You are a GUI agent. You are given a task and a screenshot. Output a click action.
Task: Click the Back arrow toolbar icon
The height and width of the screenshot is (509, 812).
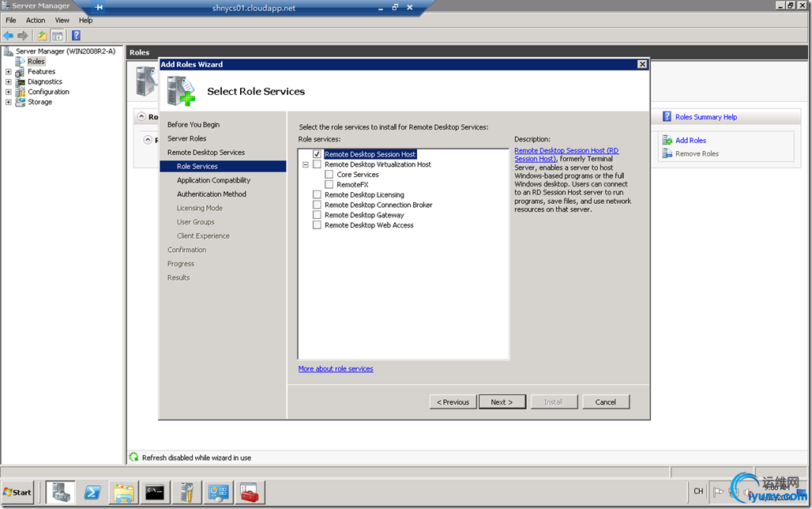click(8, 36)
